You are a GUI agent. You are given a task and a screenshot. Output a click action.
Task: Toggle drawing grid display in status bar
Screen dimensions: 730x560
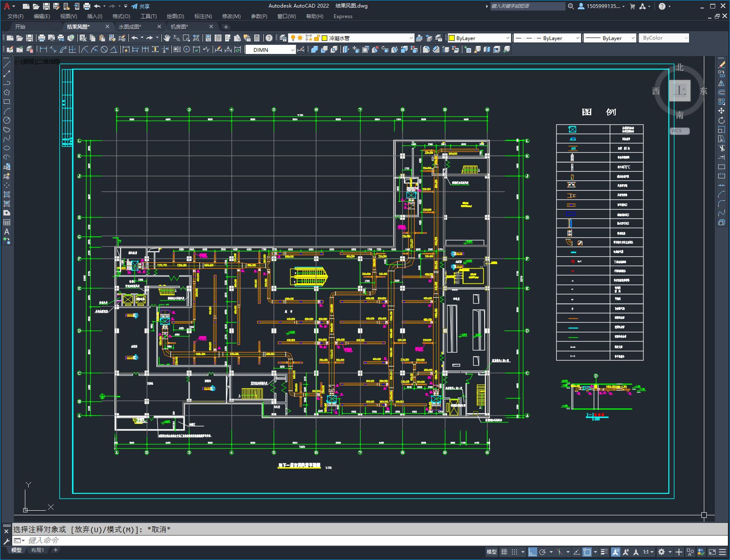pyautogui.click(x=504, y=552)
